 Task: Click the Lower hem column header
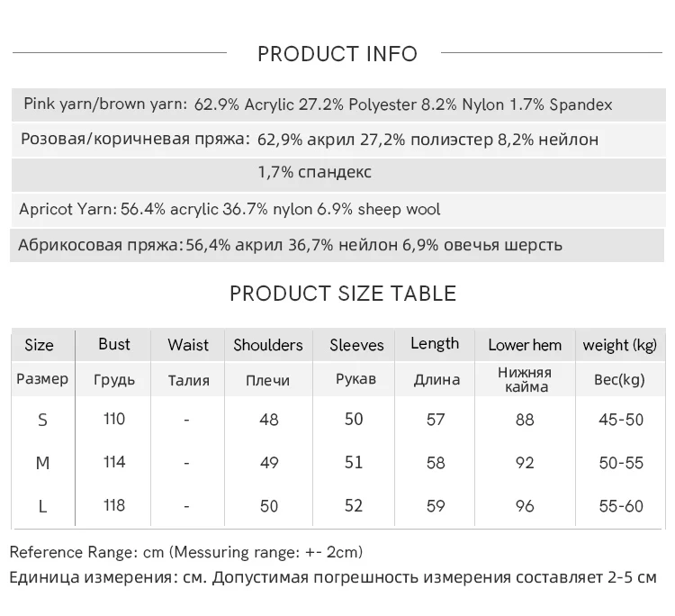tap(525, 345)
